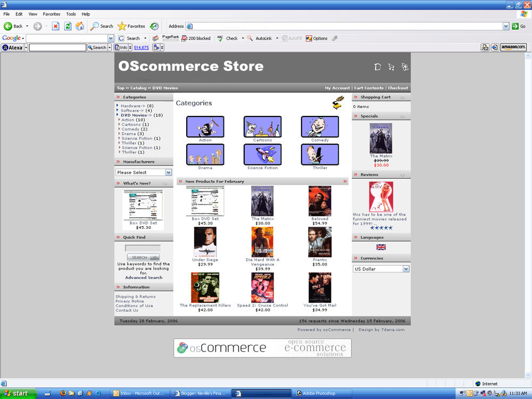The image size is (532, 399).
Task: Open The Matrix thumbnail in Specials
Action: (381, 138)
